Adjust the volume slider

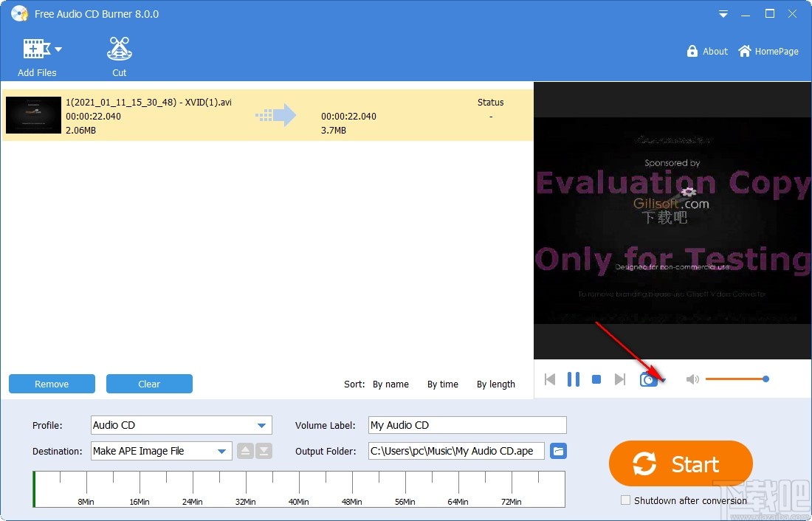(765, 379)
